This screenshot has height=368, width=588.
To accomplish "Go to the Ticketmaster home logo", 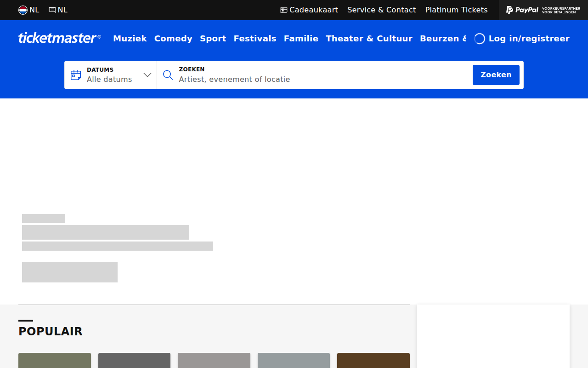I will click(60, 38).
